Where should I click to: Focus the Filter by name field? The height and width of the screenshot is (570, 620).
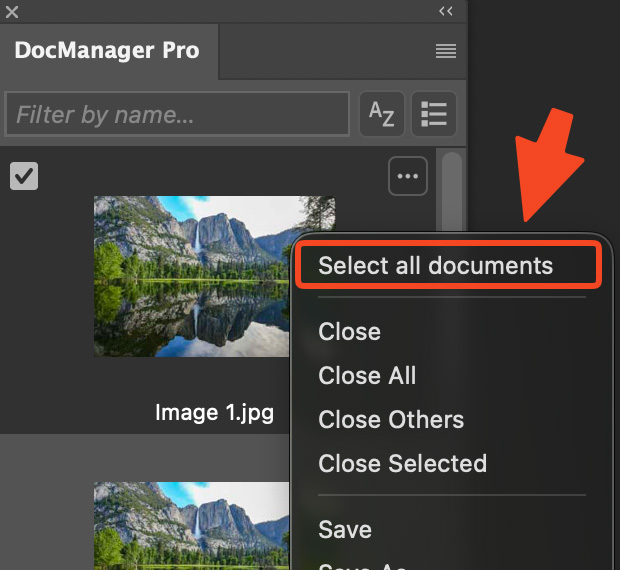pyautogui.click(x=178, y=114)
